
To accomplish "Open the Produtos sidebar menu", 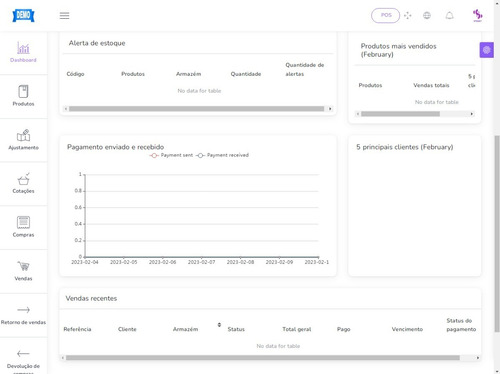I will point(23,96).
